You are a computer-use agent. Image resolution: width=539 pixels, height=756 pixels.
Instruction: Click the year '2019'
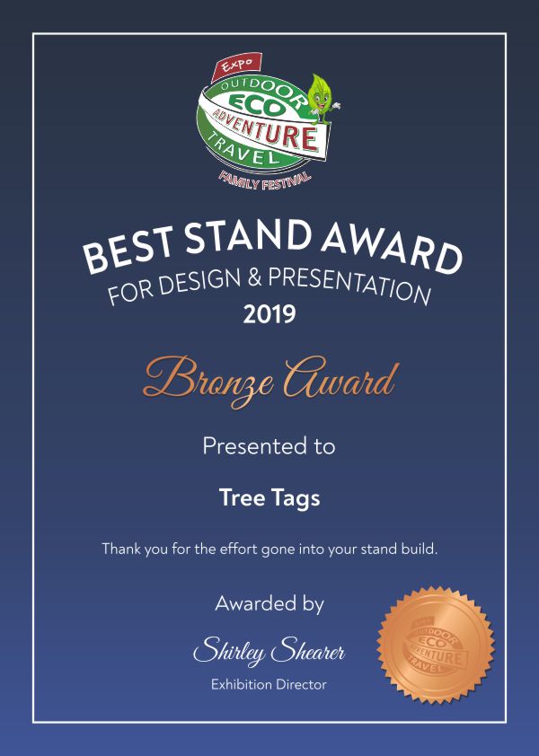click(x=269, y=314)
